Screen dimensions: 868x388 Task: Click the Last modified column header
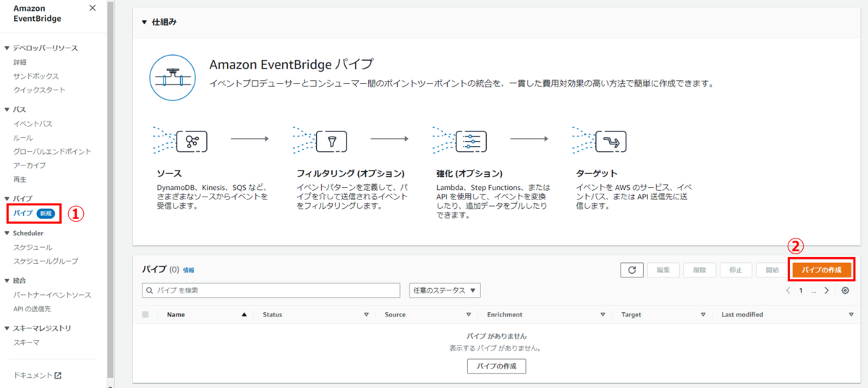(742, 315)
